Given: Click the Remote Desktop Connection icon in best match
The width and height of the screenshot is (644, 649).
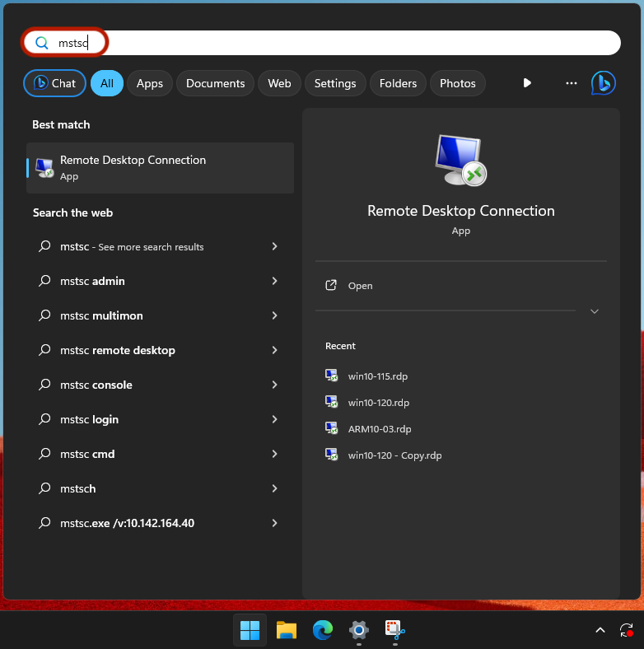Looking at the screenshot, I should 44,168.
